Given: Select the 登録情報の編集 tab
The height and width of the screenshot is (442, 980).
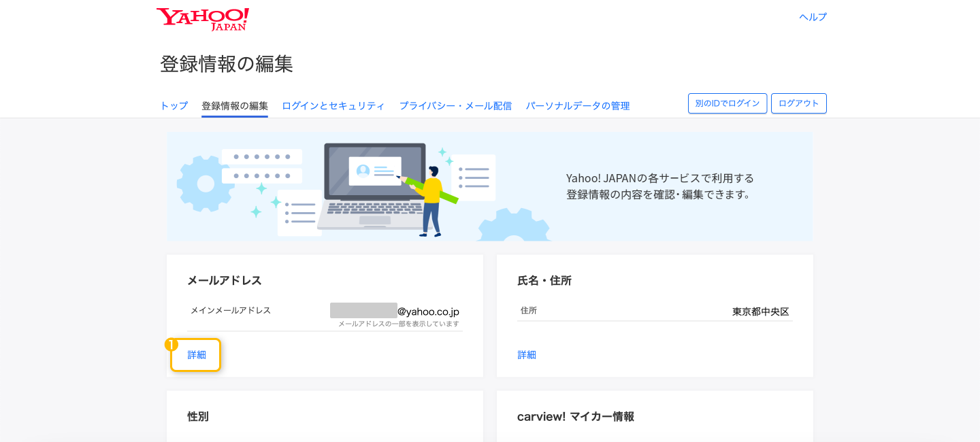Looking at the screenshot, I should (x=235, y=106).
